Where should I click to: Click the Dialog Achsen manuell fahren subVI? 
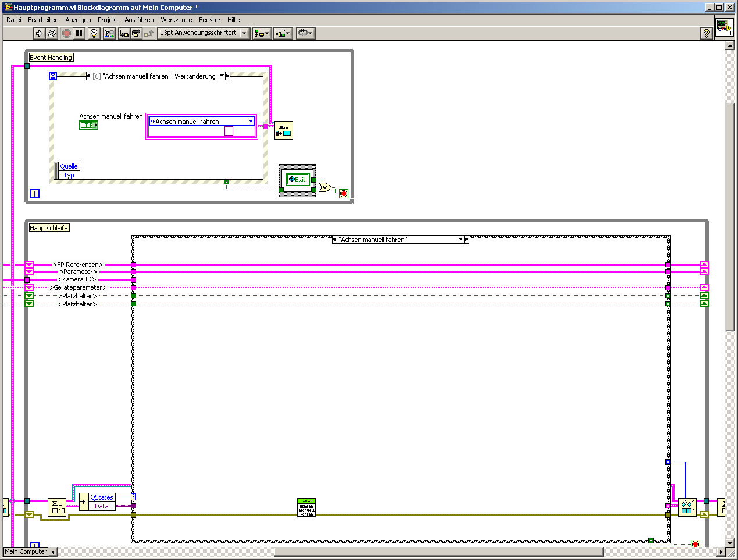[x=306, y=508]
